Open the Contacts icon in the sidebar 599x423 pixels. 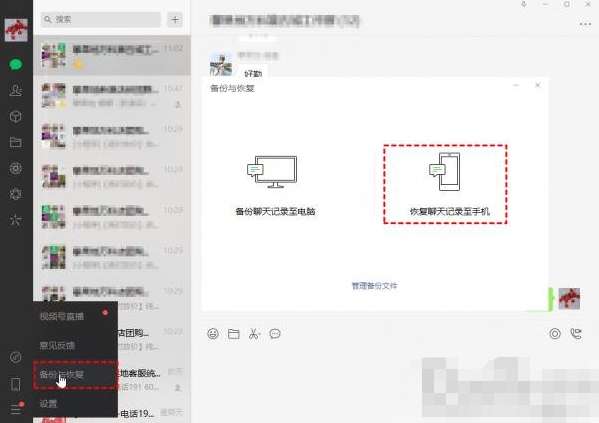(x=16, y=90)
